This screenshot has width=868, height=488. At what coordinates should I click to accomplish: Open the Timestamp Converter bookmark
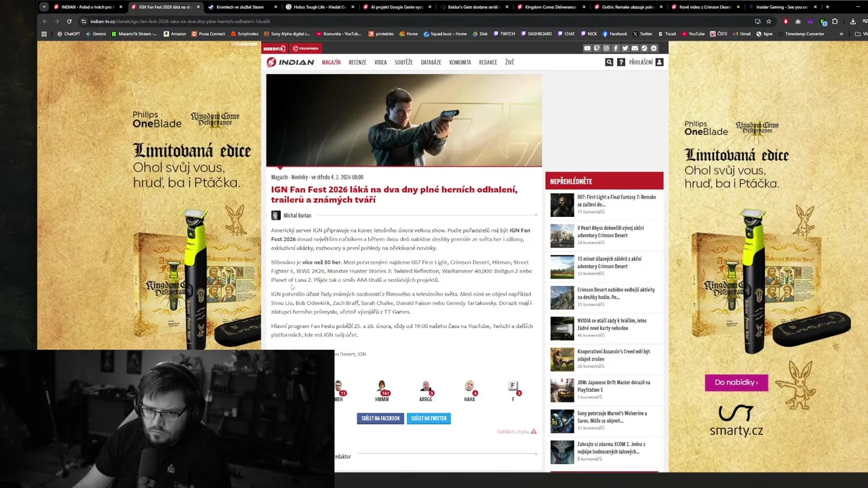coord(801,34)
